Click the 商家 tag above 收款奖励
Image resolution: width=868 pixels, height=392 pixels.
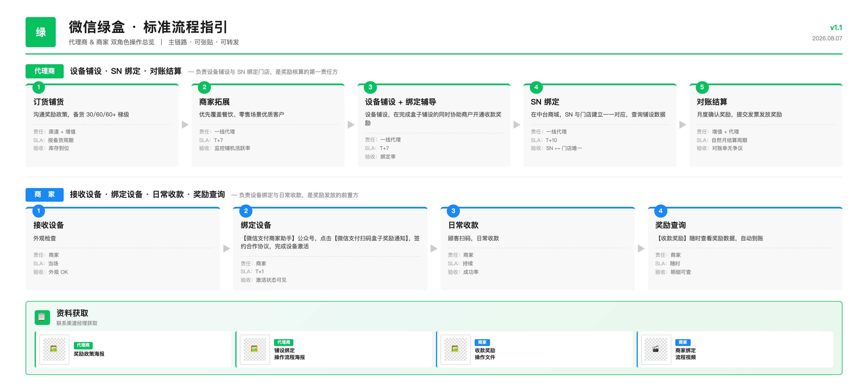(x=482, y=342)
